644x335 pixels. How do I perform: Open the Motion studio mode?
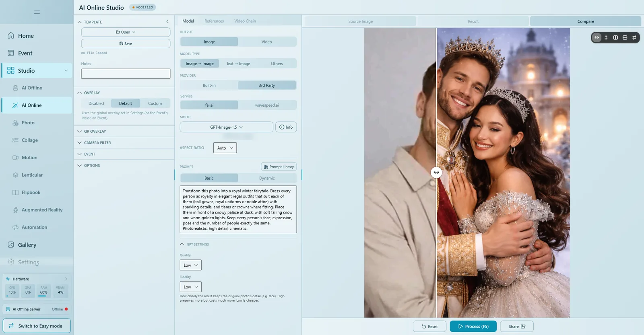37,158
